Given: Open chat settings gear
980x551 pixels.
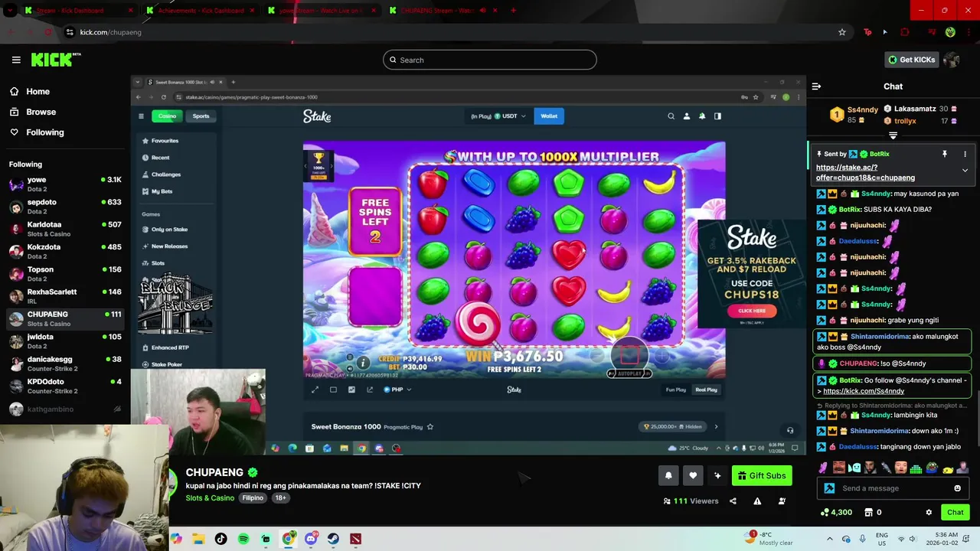Looking at the screenshot, I should (x=929, y=512).
